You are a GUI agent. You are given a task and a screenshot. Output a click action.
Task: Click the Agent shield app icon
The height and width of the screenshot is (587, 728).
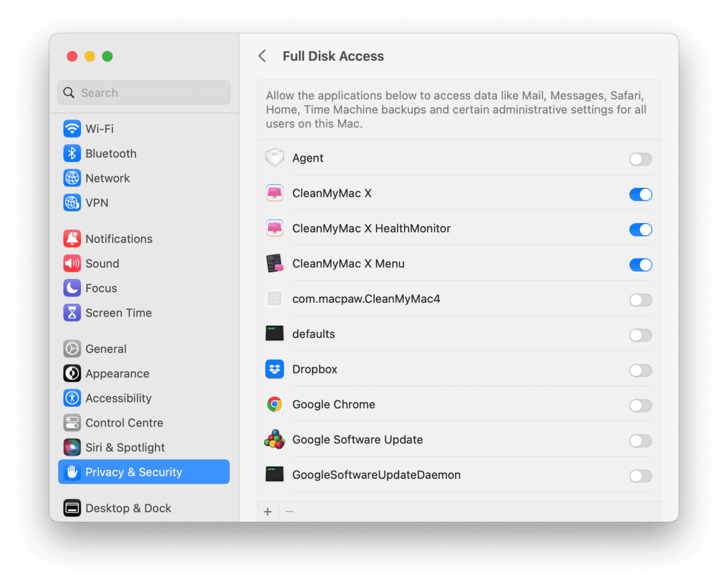click(x=274, y=158)
